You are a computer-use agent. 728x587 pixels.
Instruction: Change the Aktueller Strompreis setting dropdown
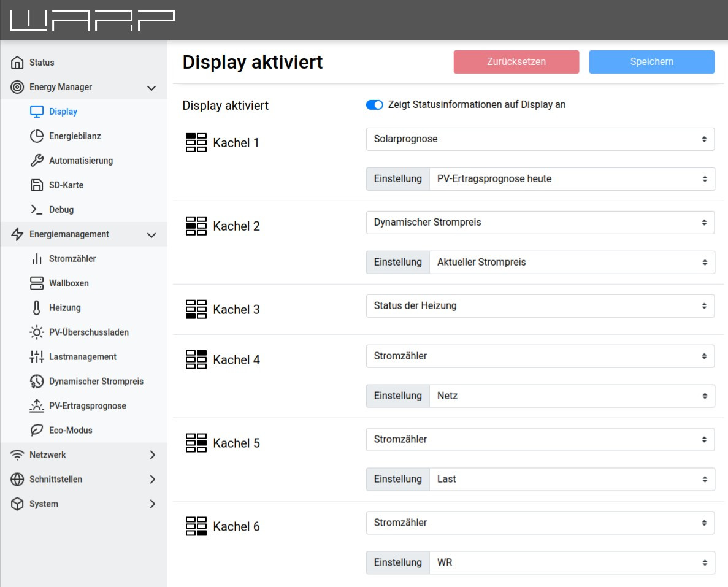572,263
